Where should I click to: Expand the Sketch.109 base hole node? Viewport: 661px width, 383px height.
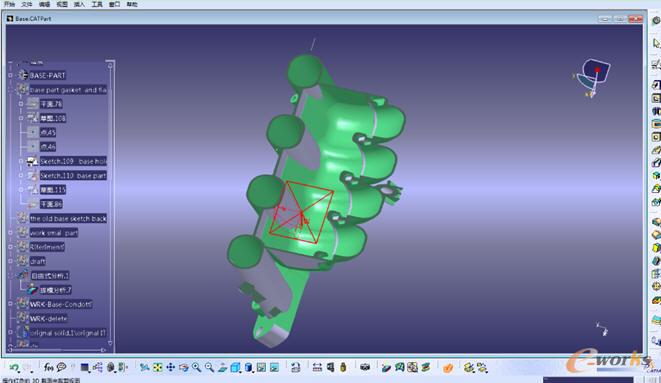click(21, 161)
